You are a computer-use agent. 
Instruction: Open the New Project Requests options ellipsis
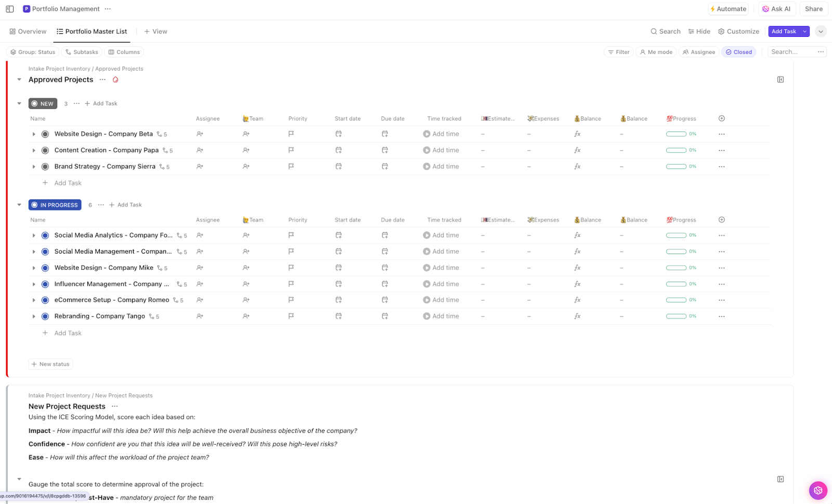[115, 406]
